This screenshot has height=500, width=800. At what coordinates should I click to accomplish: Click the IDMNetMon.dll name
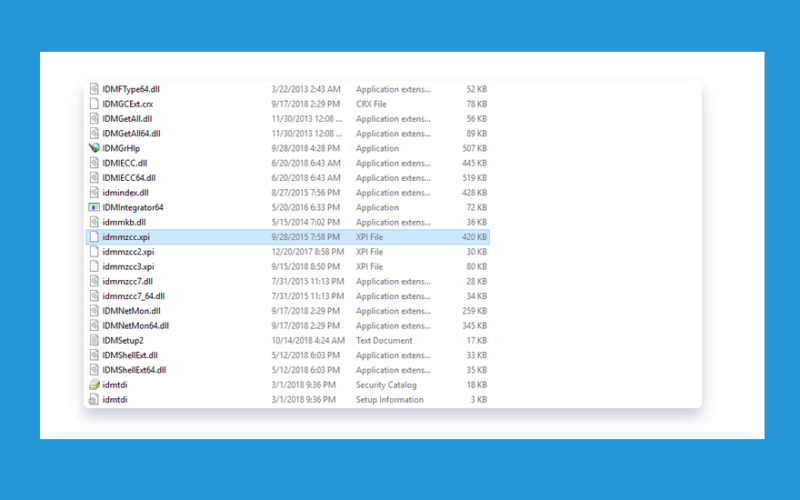click(131, 311)
